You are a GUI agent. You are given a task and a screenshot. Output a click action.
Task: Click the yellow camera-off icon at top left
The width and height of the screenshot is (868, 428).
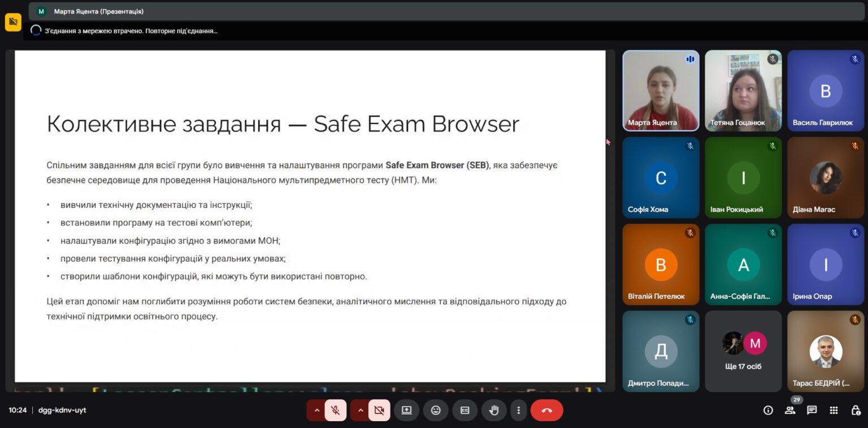point(13,22)
